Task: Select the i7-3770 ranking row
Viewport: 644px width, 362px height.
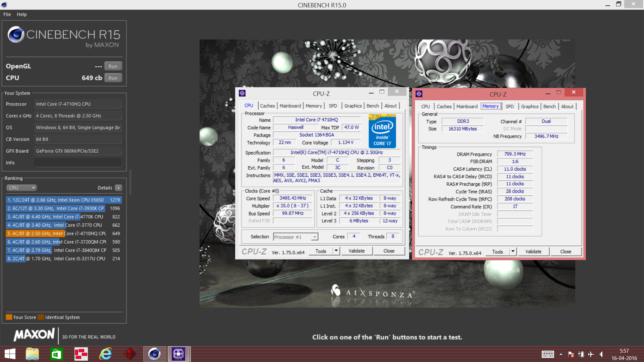Action: (x=64, y=225)
